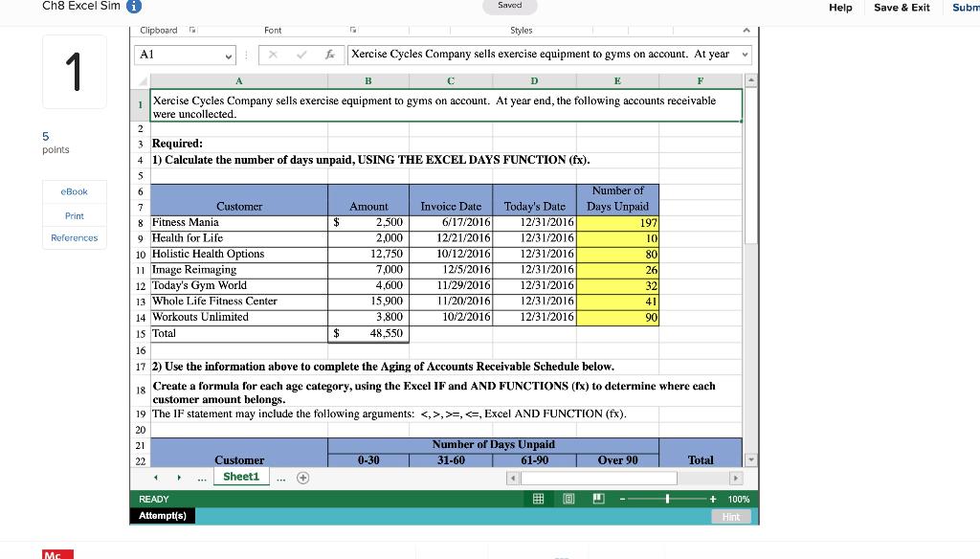The image size is (980, 559).
Task: Switch to the Sheet1 tab
Action: pyautogui.click(x=240, y=476)
